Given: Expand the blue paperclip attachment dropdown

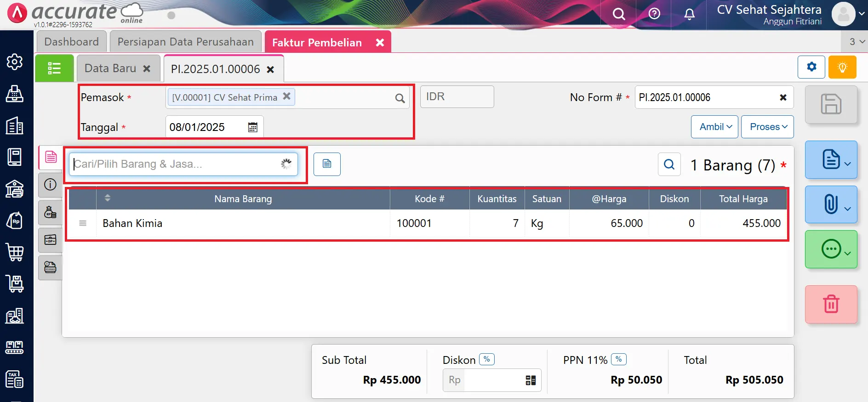Looking at the screenshot, I should 831,204.
